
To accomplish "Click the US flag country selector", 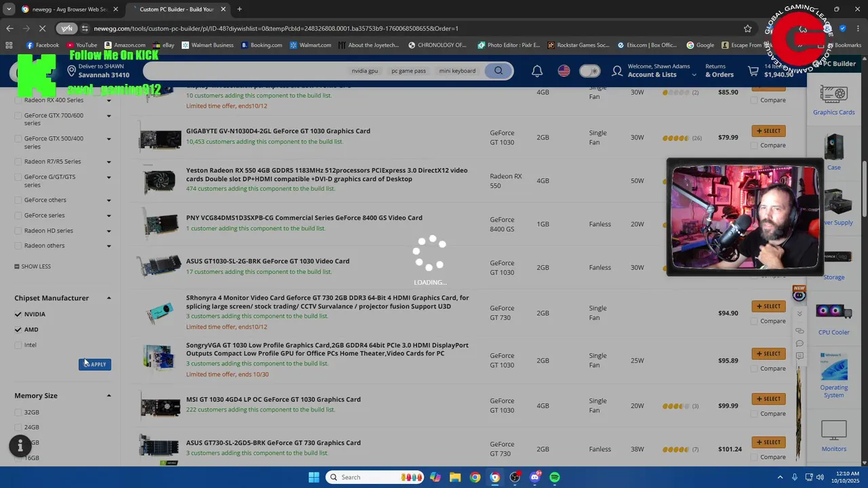I will pyautogui.click(x=564, y=70).
